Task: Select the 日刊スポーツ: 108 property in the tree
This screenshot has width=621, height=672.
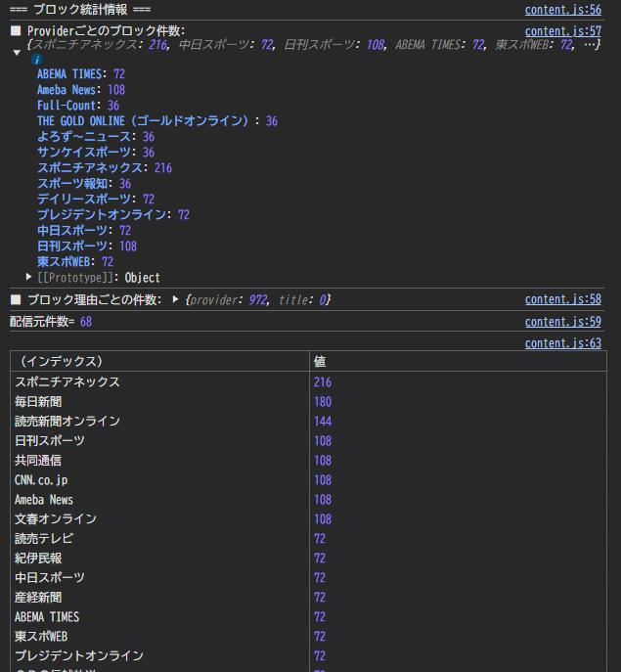Action: click(87, 246)
